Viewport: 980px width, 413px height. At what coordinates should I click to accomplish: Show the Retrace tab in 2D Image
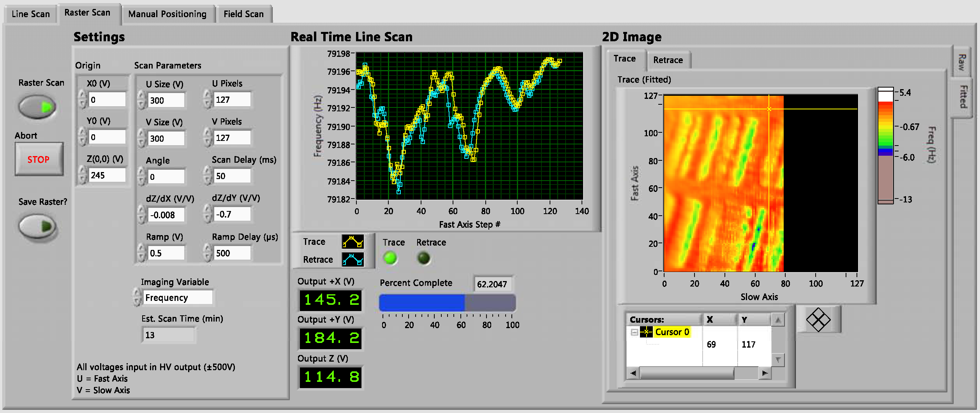[x=668, y=60]
